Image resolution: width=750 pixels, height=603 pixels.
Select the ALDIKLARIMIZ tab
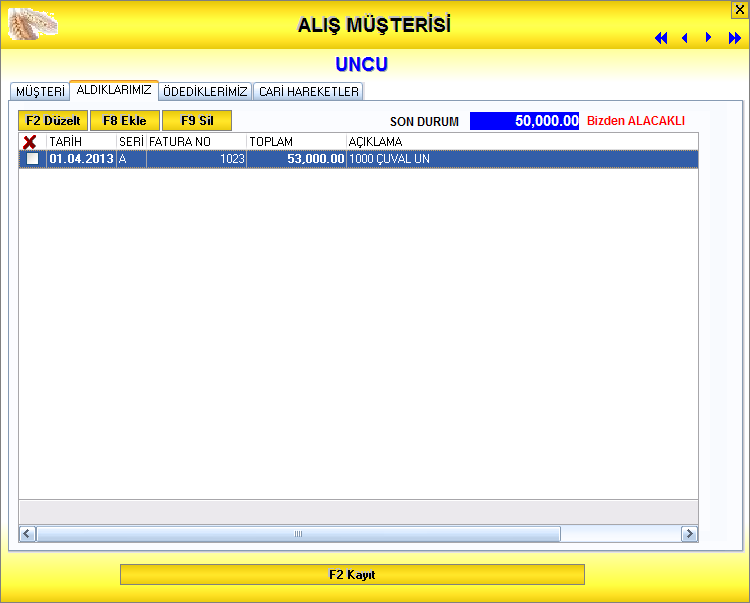pos(114,90)
